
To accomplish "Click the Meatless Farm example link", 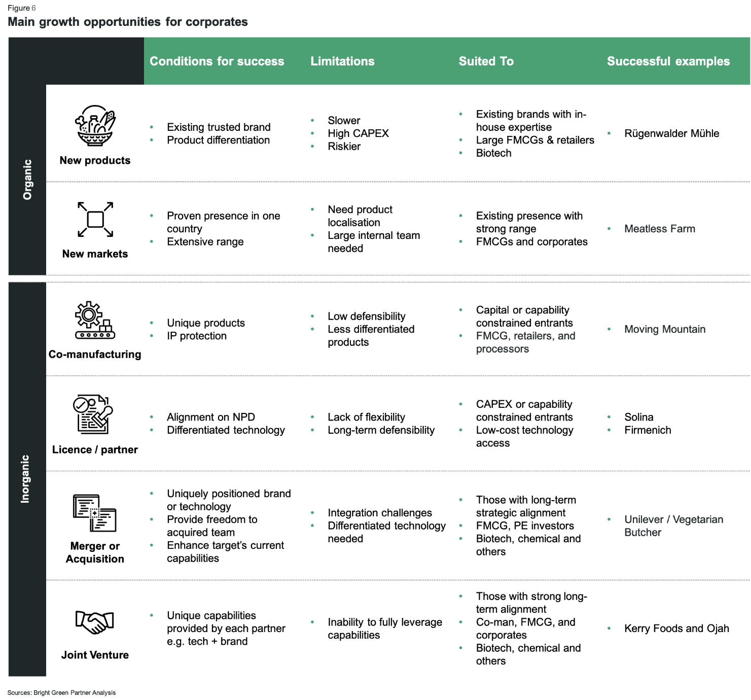I will 660,229.
